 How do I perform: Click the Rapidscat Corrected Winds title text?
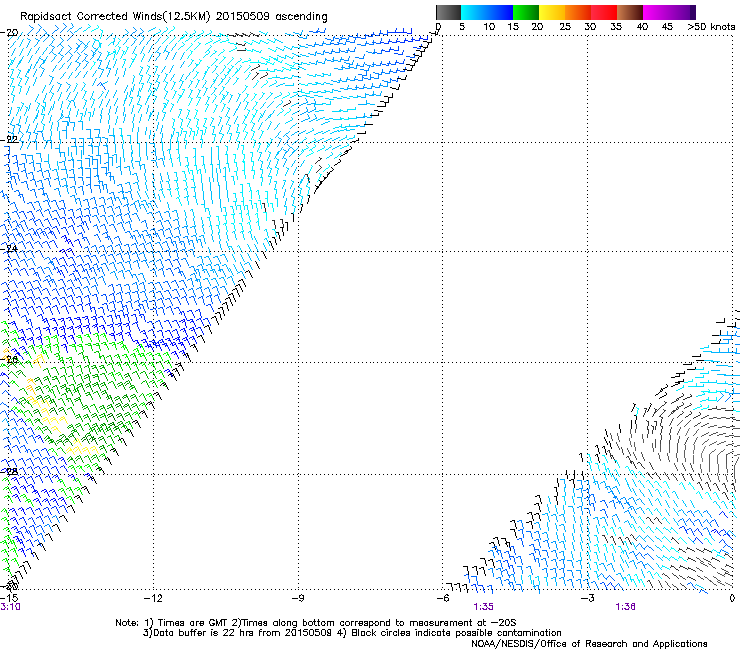[174, 17]
